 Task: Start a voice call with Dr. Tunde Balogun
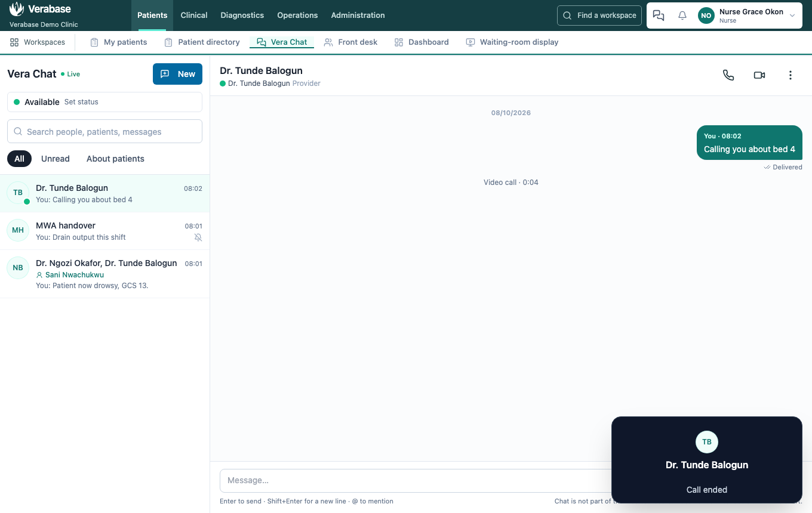coord(728,75)
